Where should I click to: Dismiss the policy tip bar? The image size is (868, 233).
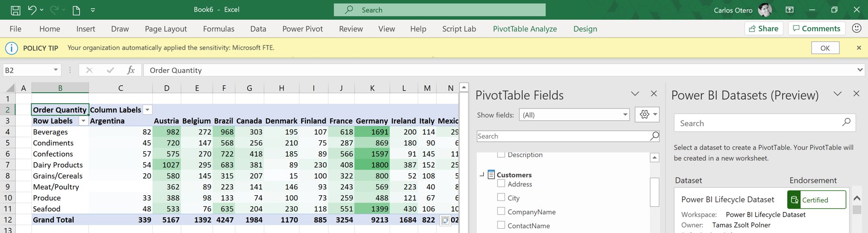[859, 48]
